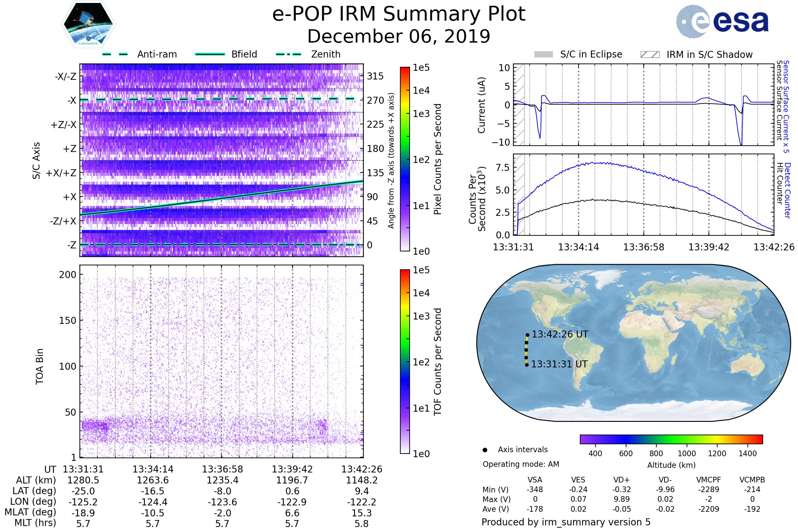Click the VMCPF voltage column header
This screenshot has width=798, height=532.
(709, 480)
